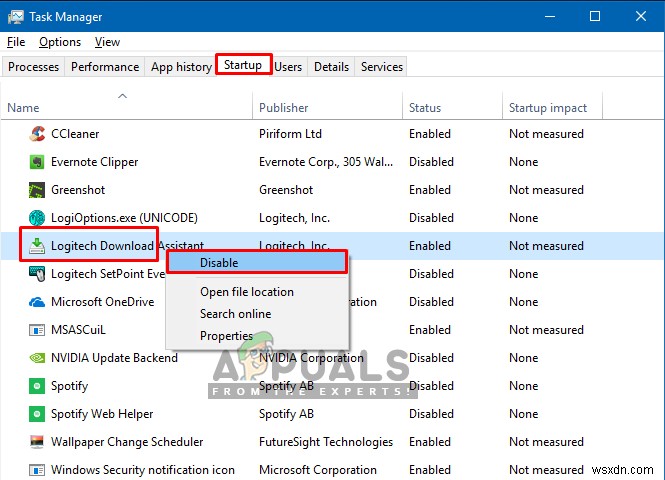Click the Evernote Corp. publisher cell
665x480 pixels.
click(326, 162)
